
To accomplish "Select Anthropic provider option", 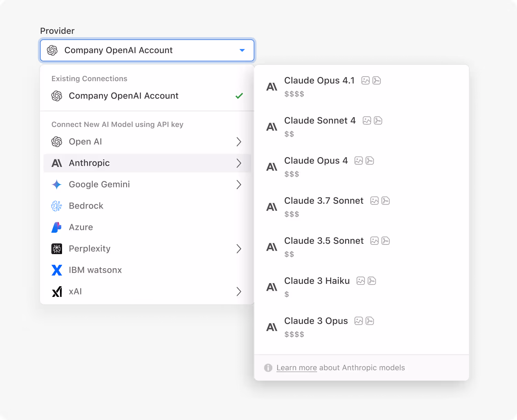I will click(147, 163).
